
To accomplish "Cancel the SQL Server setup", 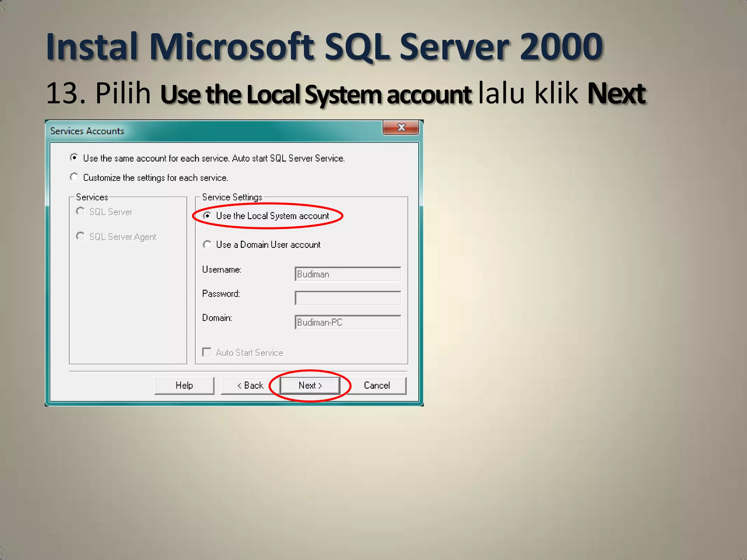I will coord(377,386).
